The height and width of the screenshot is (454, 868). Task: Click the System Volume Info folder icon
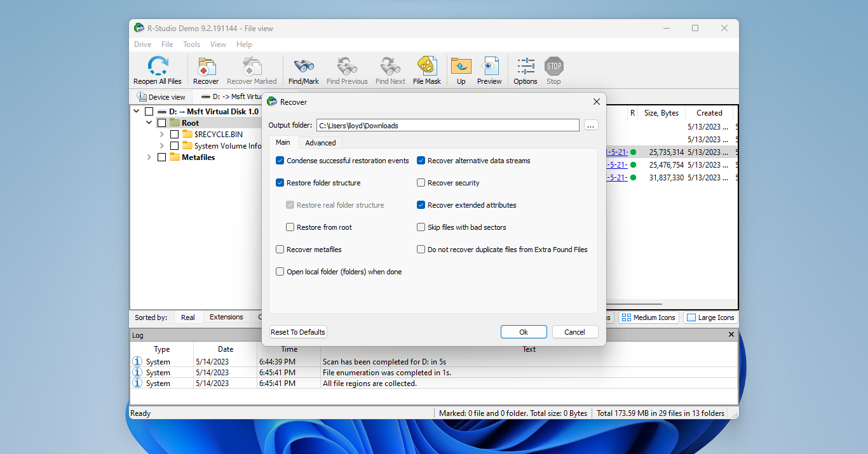pos(187,145)
